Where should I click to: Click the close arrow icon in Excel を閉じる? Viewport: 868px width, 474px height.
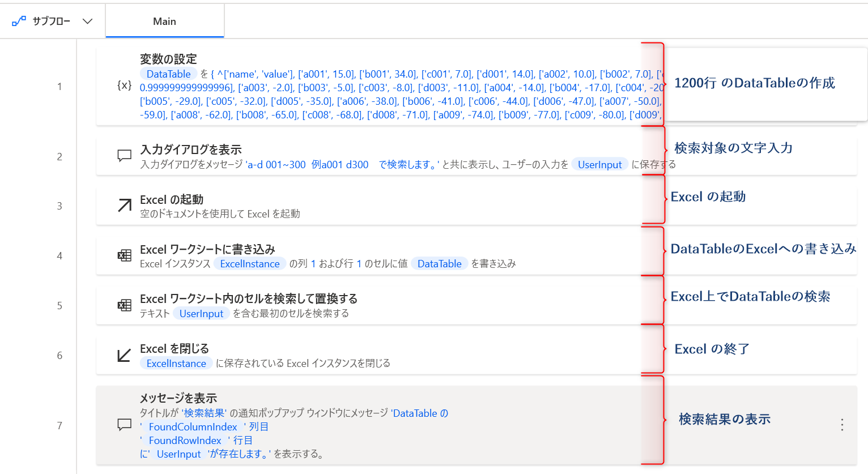click(x=124, y=355)
